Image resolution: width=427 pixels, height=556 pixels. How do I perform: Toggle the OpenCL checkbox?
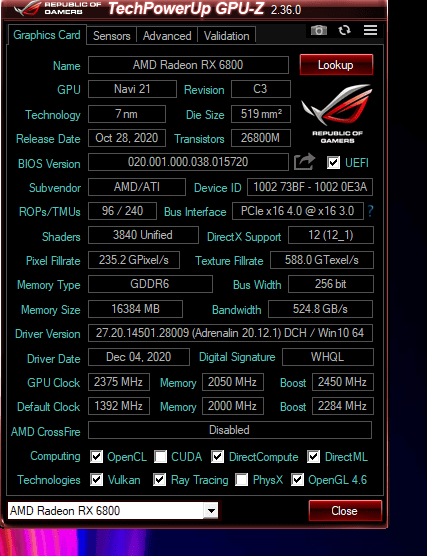[x=96, y=456]
